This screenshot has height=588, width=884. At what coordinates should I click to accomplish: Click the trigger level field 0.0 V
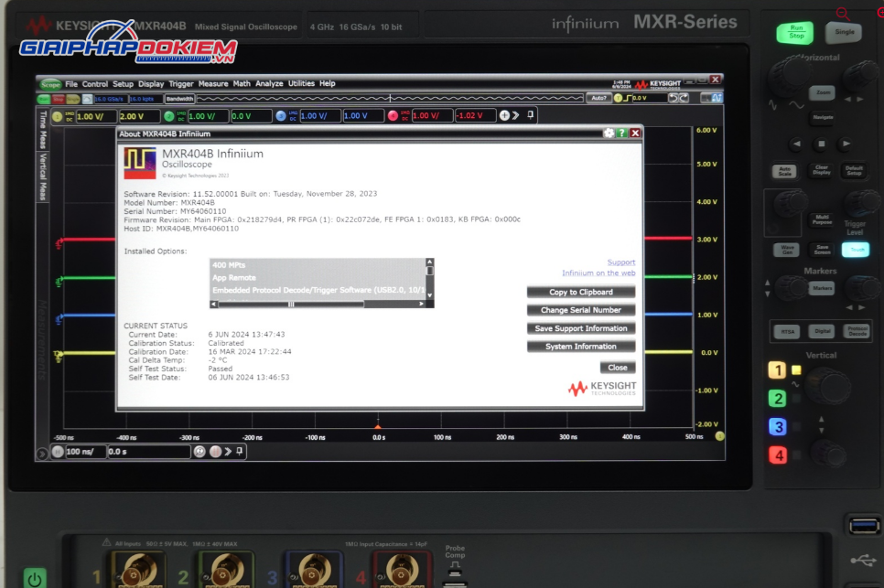point(648,98)
